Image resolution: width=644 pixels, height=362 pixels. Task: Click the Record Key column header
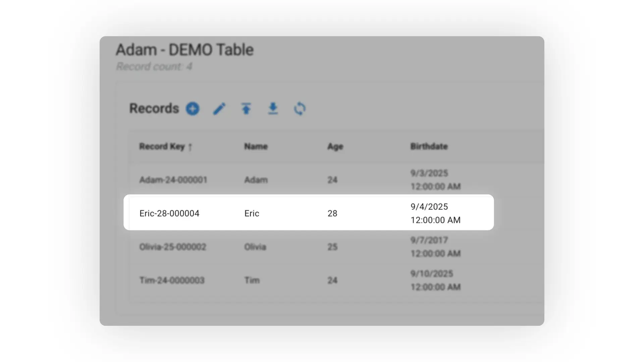[162, 146]
